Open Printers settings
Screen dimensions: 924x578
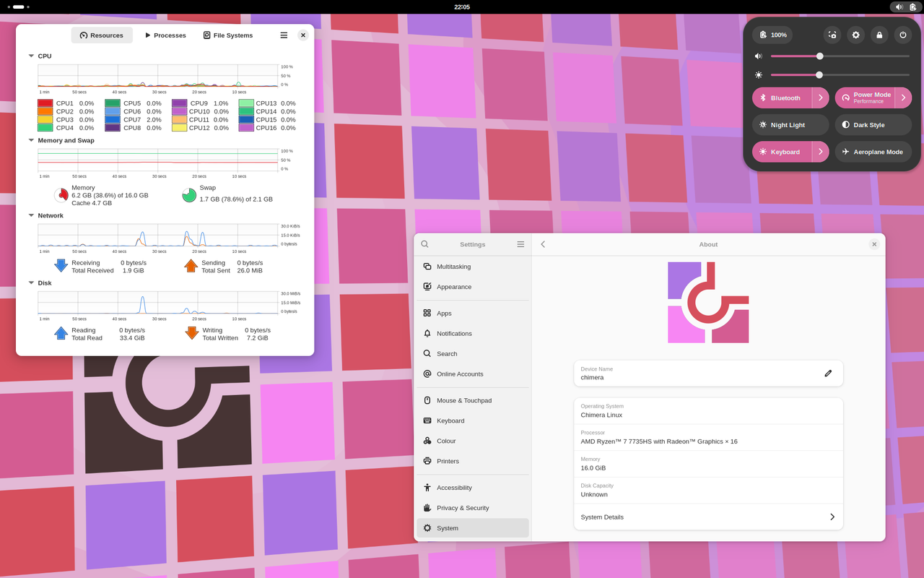(x=473, y=461)
